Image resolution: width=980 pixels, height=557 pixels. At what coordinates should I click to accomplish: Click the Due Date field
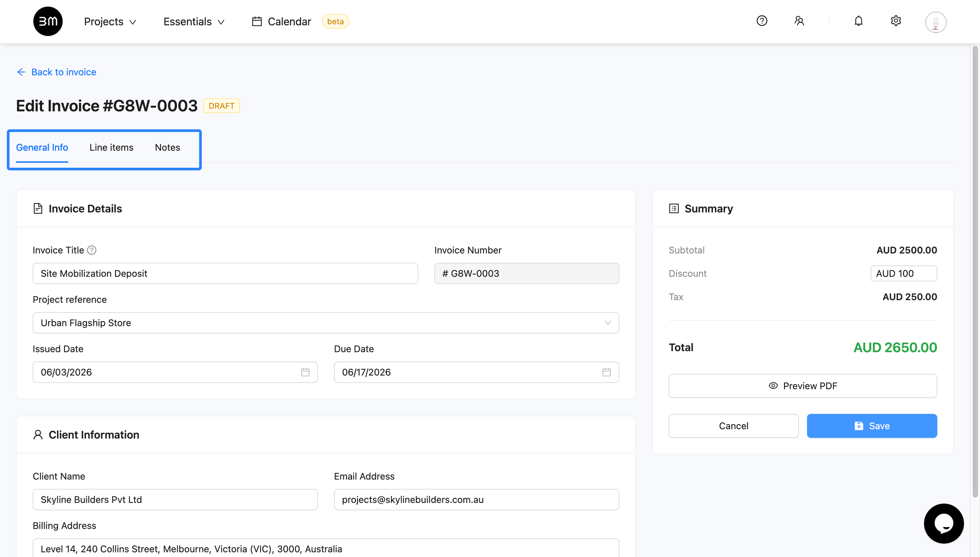(x=476, y=372)
